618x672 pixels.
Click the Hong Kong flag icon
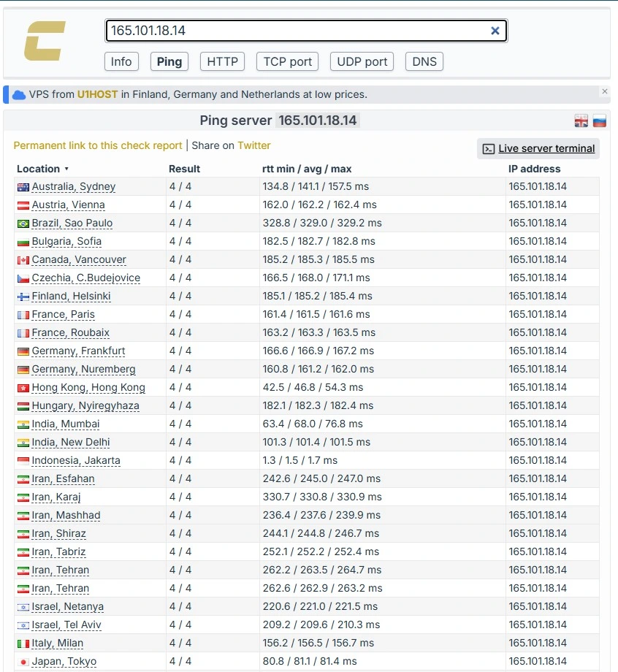point(23,389)
